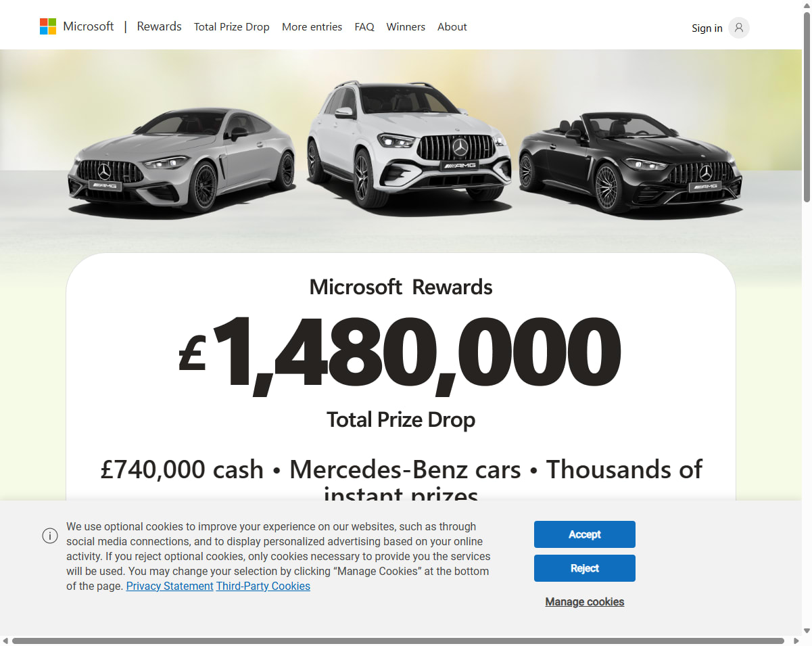The width and height of the screenshot is (812, 646).
Task: Open the Privacy Statement link
Action: pos(170,586)
